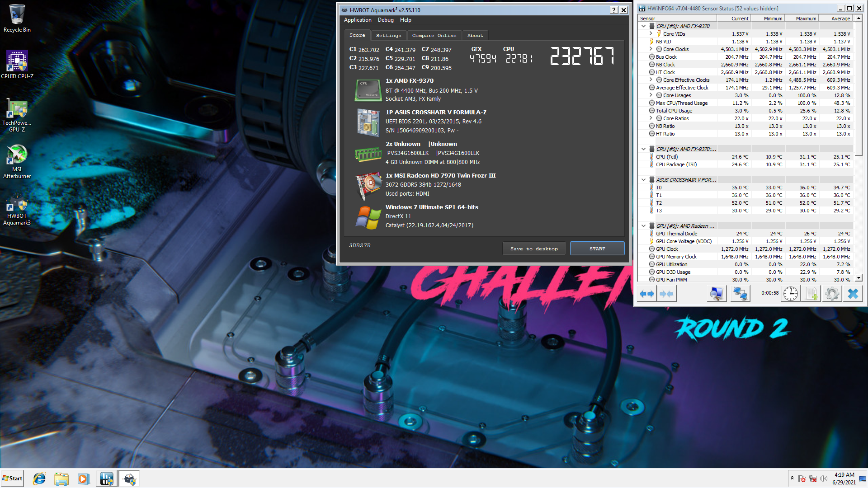Image resolution: width=868 pixels, height=488 pixels.
Task: Open HWBOT Aquamark3 desktop shortcut
Action: [17, 209]
